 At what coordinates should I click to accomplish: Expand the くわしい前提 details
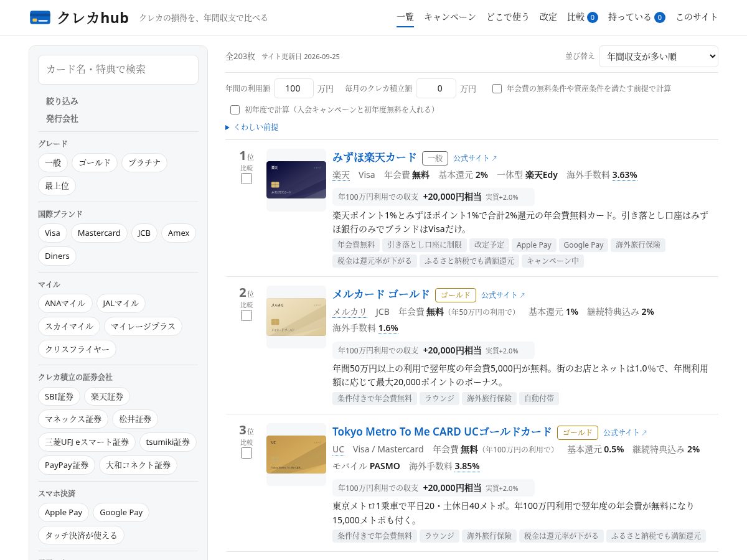coord(252,127)
